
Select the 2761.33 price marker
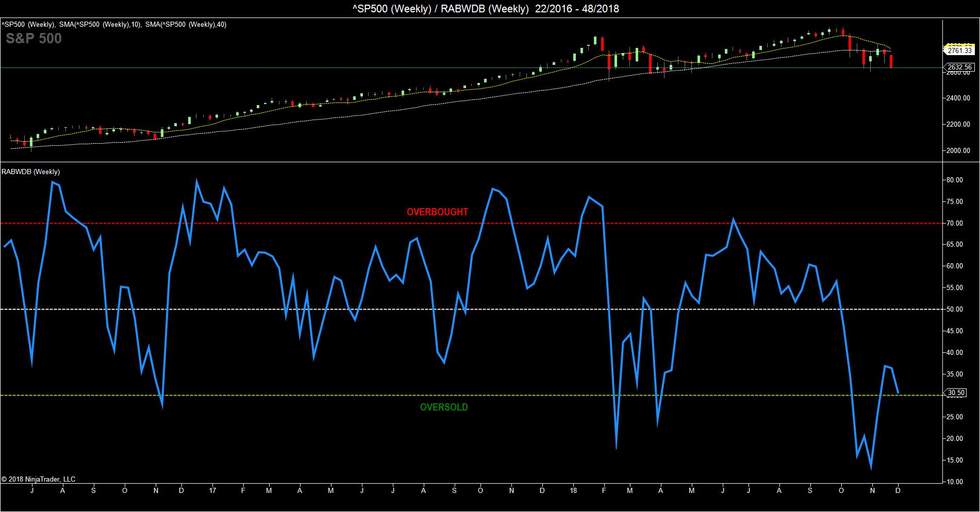(959, 50)
